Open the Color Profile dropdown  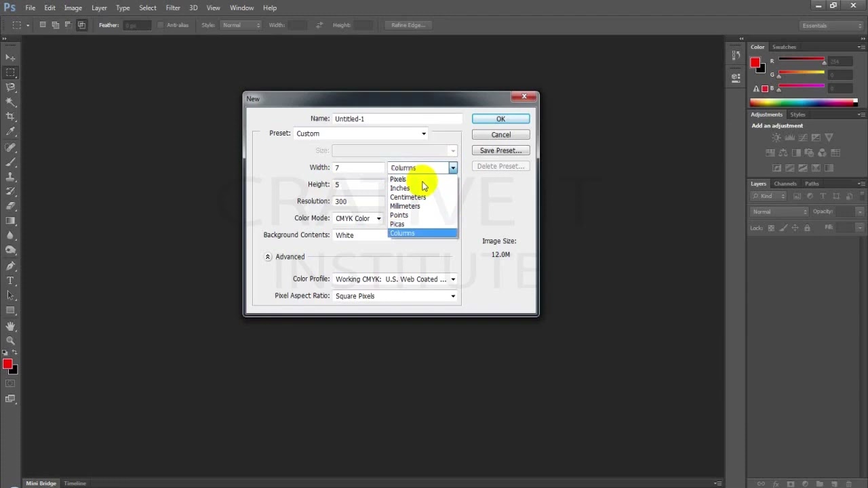point(395,279)
